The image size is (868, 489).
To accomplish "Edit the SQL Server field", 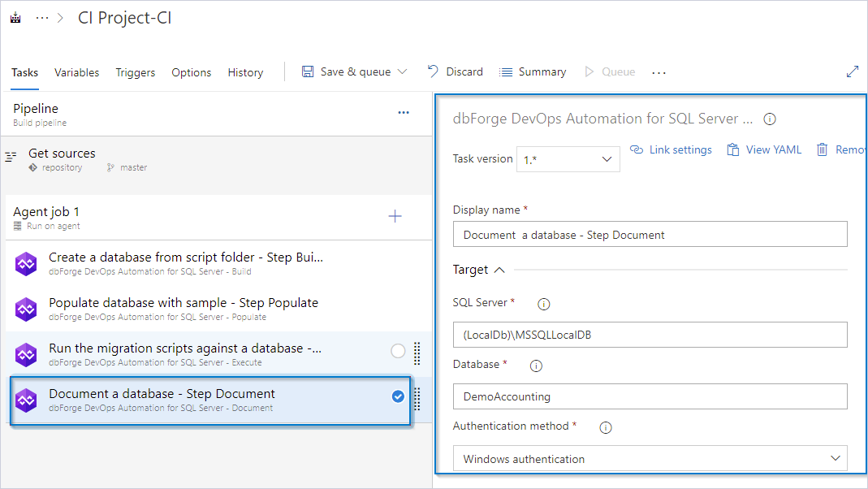I will pyautogui.click(x=650, y=335).
